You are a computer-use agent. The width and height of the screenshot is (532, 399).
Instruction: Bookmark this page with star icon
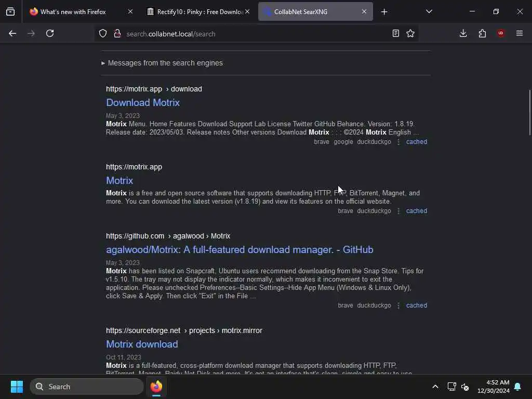click(410, 33)
